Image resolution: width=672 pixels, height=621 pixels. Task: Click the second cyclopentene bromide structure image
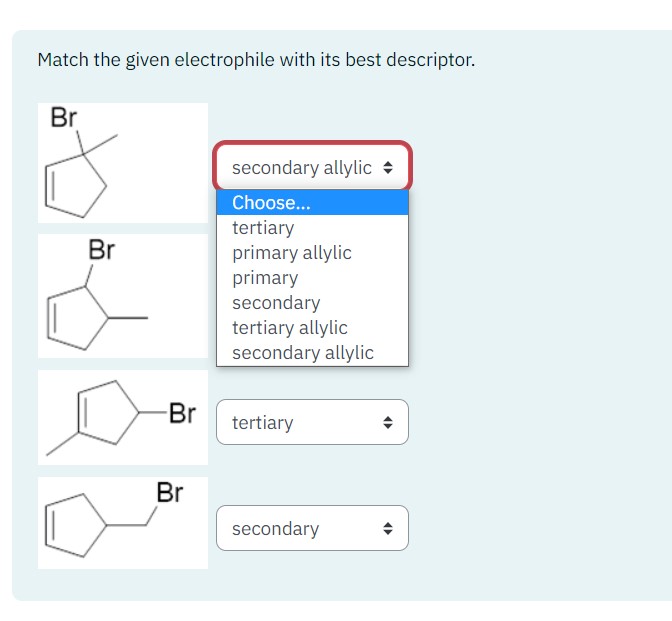(123, 296)
